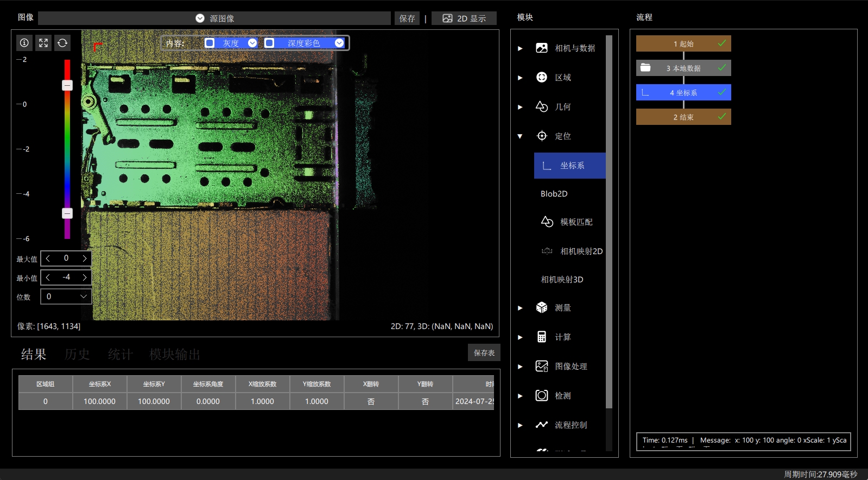Switch to the 结果 tab

(x=34, y=355)
